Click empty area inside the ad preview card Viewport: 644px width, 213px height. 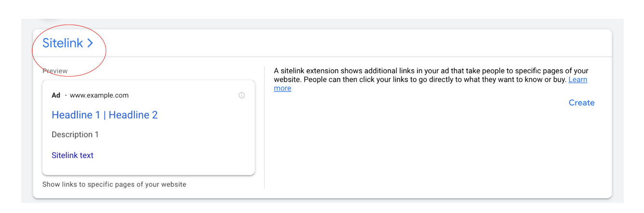click(193, 145)
